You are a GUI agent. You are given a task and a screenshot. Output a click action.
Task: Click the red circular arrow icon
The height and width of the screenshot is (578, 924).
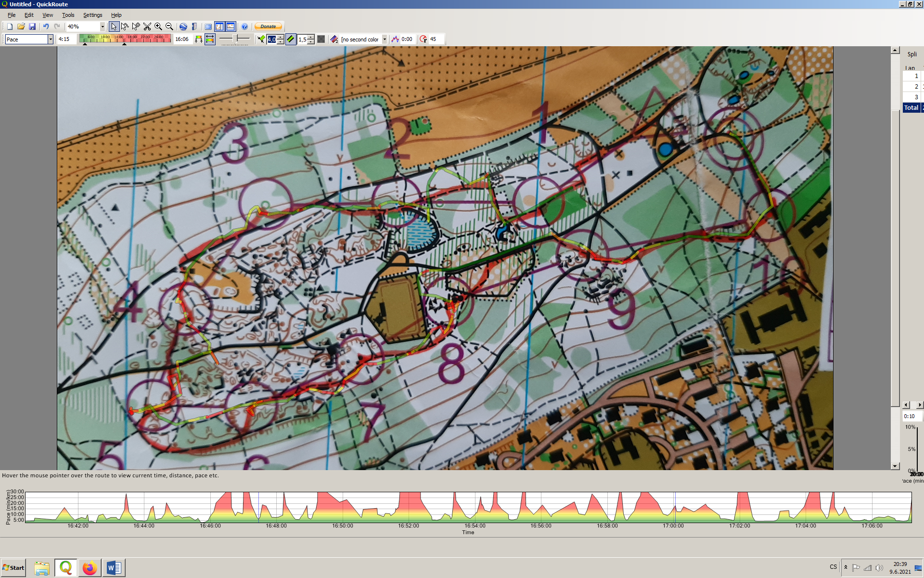pos(423,39)
